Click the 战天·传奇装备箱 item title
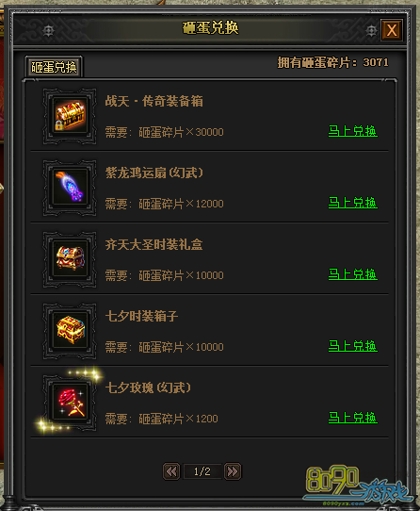 tap(154, 101)
